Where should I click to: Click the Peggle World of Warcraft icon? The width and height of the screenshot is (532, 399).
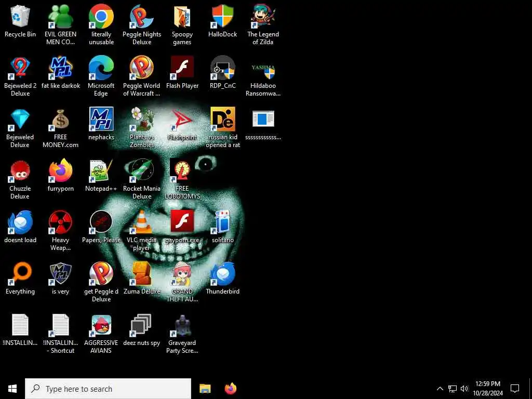(x=141, y=68)
